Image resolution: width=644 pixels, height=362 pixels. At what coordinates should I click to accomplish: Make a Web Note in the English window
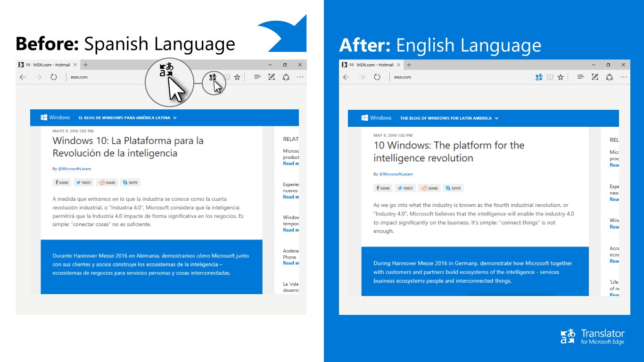tap(595, 77)
